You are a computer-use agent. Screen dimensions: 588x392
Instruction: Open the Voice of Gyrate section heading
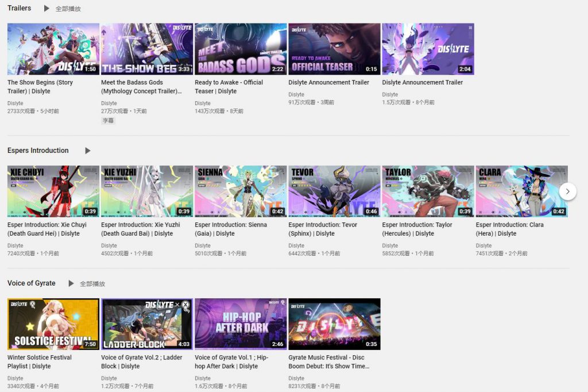pos(32,283)
